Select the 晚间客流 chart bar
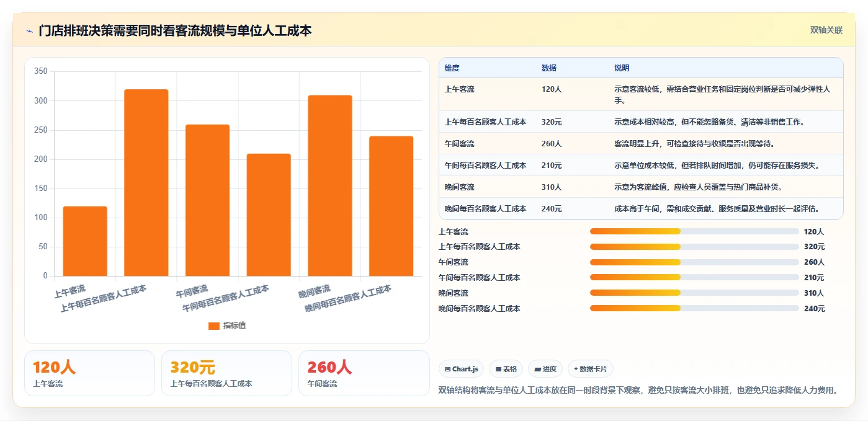868x421 pixels. point(330,185)
